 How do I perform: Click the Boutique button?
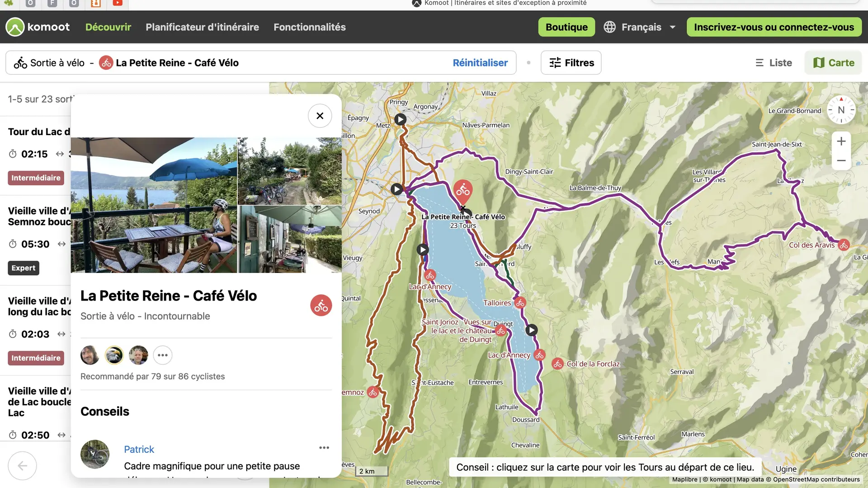coord(566,27)
